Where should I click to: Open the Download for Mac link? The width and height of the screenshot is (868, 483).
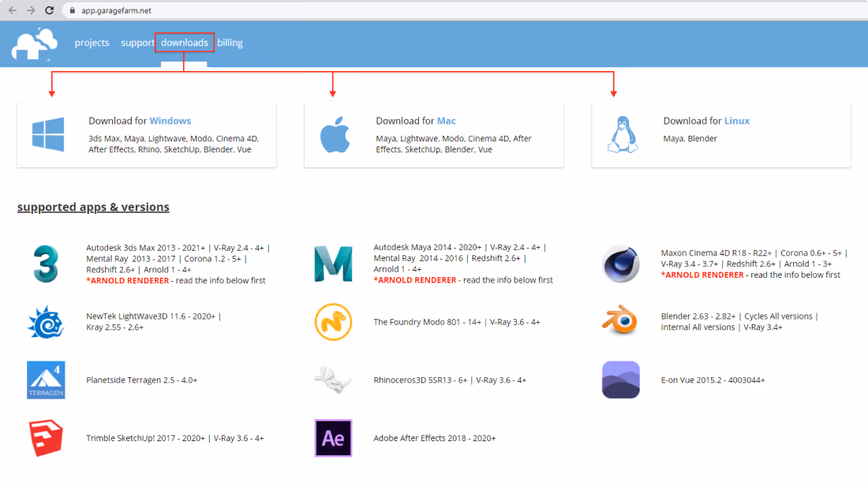click(416, 121)
